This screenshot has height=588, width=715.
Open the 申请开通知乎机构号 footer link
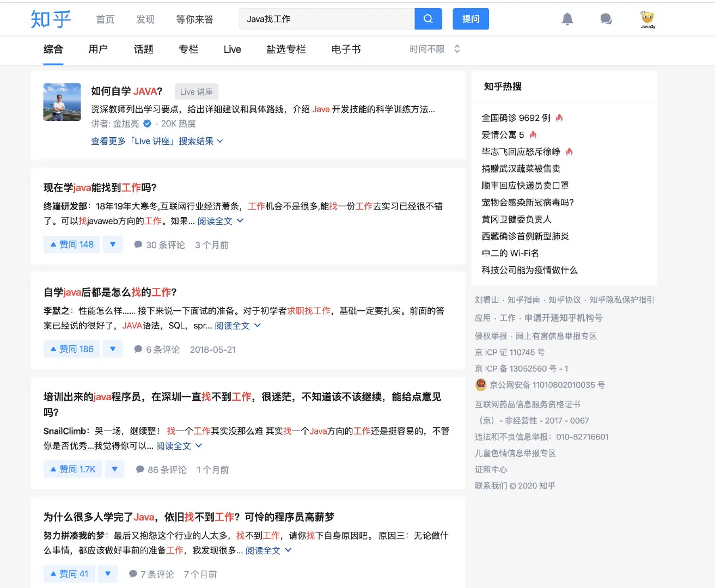coord(564,317)
